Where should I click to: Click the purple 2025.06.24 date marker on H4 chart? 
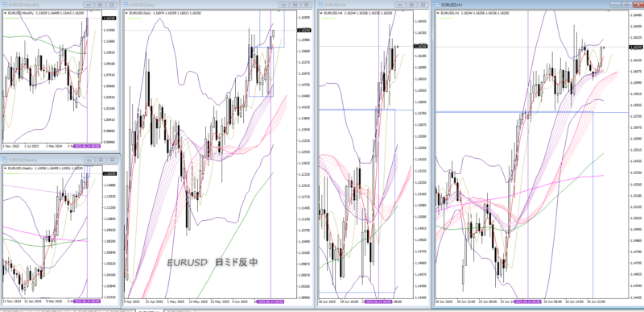pyautogui.click(x=378, y=302)
